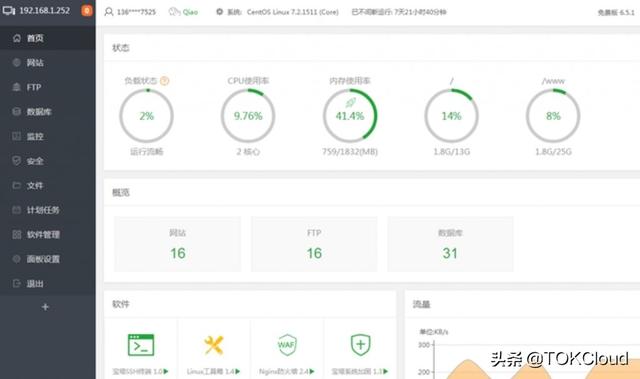Open the 网站 16 overview card
Screen dimensions: 640x379
click(x=178, y=244)
